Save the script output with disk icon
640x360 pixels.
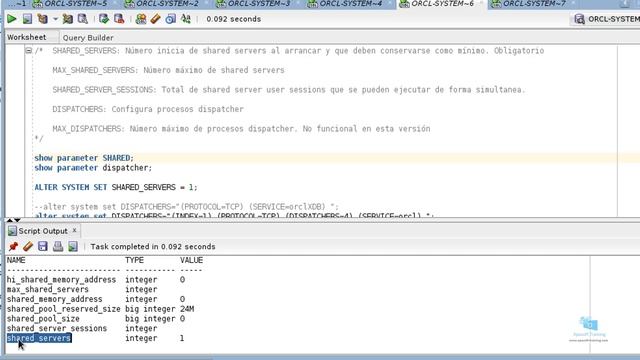click(42, 246)
